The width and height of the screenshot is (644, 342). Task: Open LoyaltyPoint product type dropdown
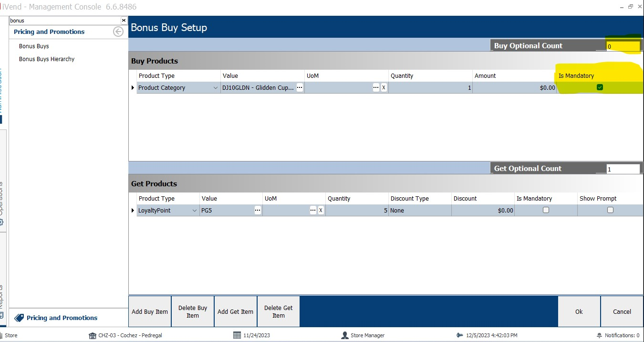click(194, 211)
